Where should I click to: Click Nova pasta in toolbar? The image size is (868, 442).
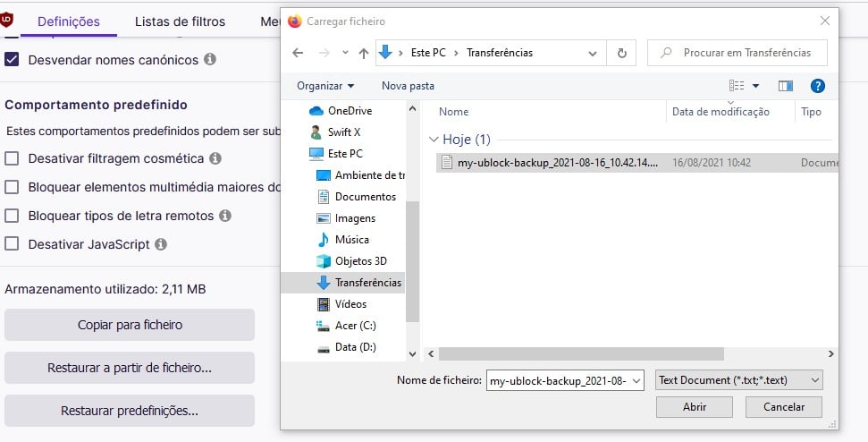408,86
